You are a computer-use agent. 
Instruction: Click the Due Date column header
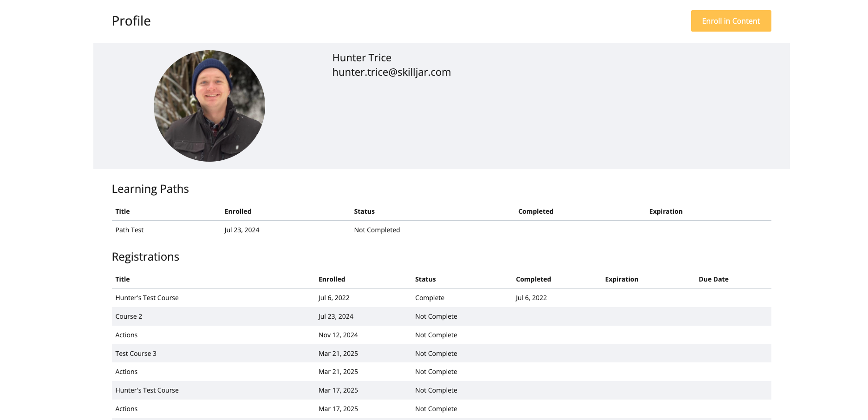pos(713,279)
